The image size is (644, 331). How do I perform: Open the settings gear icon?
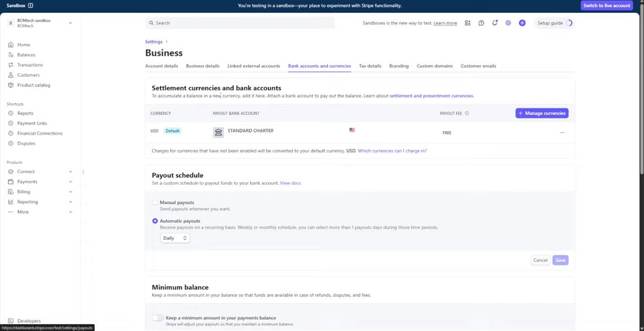pyautogui.click(x=508, y=23)
